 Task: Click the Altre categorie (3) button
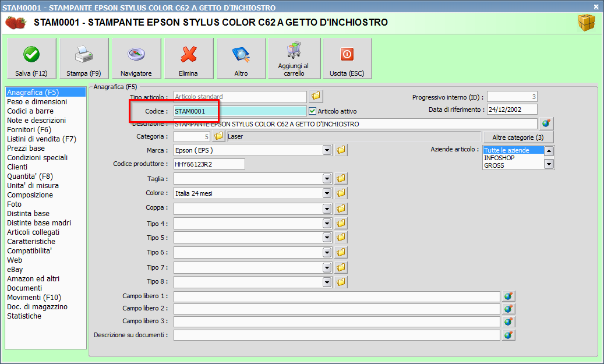click(x=518, y=137)
